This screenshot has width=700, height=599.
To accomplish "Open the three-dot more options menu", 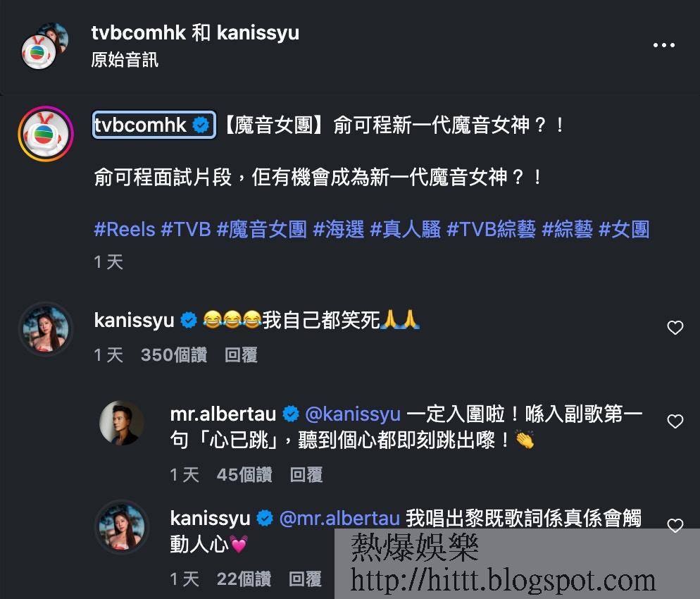I will coord(664,45).
